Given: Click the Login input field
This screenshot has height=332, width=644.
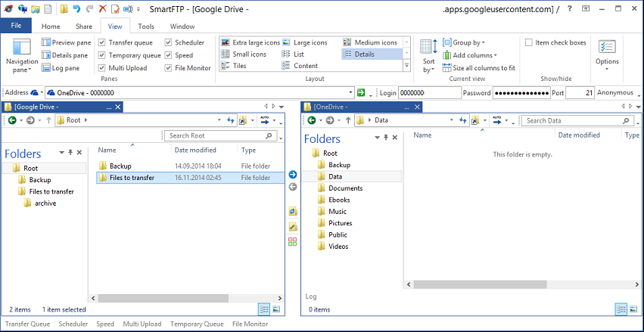Looking at the screenshot, I should [430, 93].
